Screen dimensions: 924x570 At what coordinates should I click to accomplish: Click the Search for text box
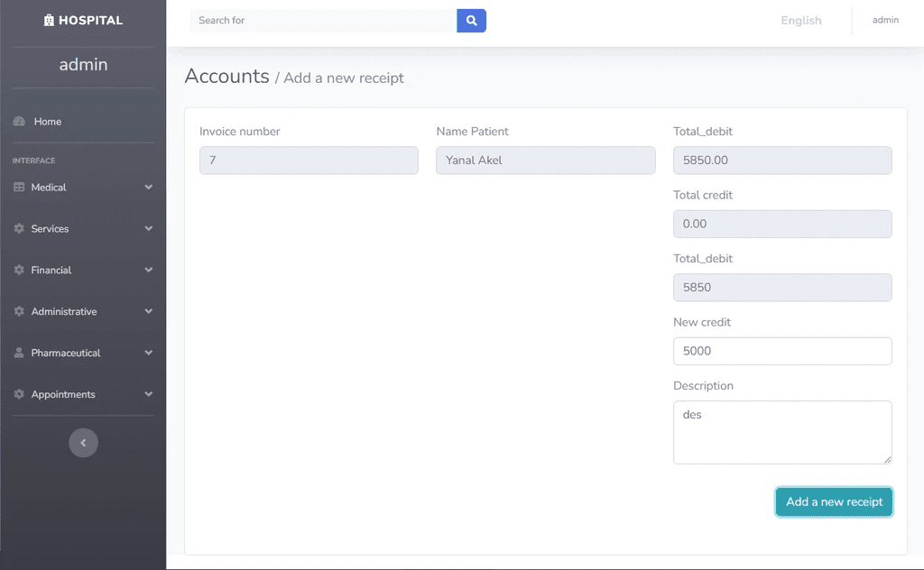tap(324, 21)
